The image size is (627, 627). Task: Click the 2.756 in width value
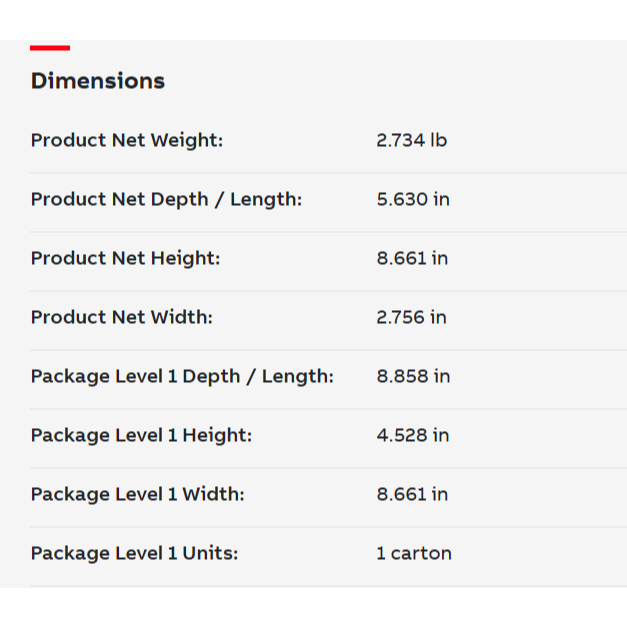tap(411, 318)
